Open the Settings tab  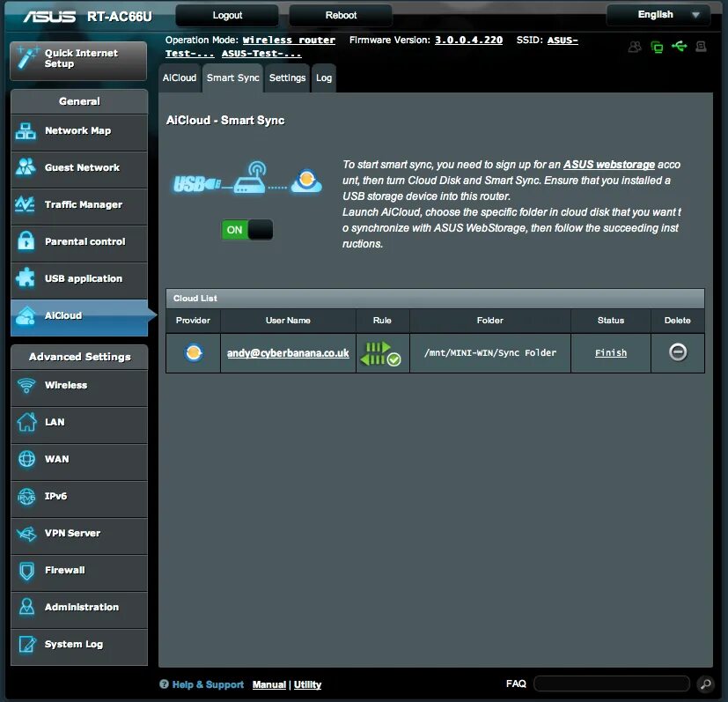pos(287,78)
